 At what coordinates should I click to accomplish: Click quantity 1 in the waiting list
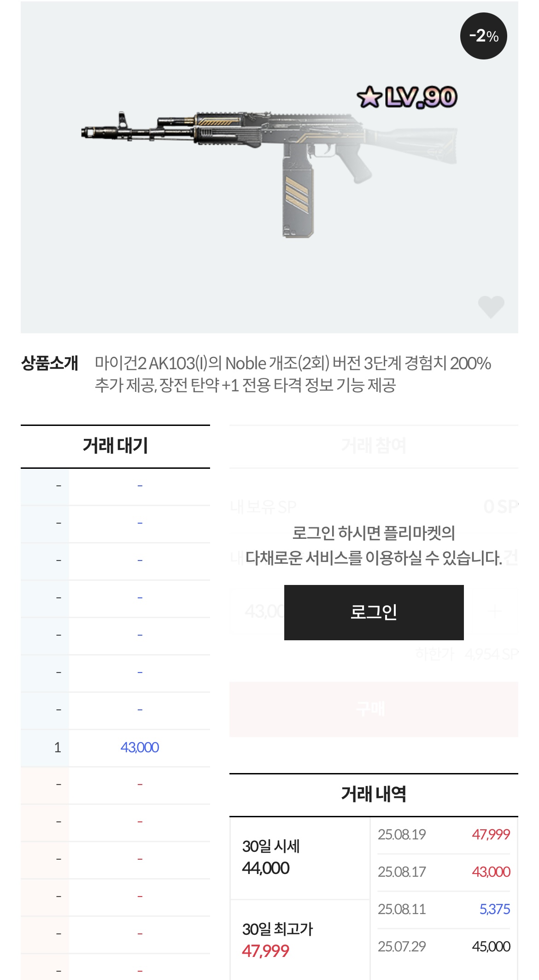[58, 747]
